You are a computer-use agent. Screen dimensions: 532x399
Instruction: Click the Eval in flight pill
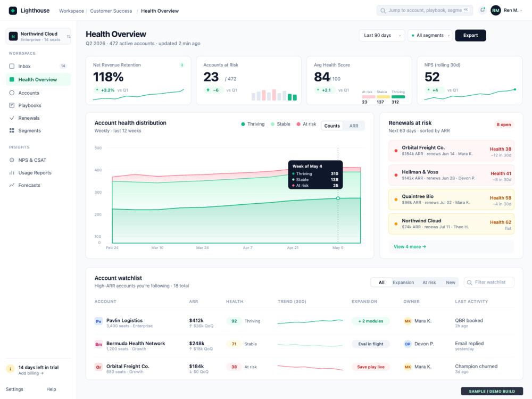click(x=370, y=344)
